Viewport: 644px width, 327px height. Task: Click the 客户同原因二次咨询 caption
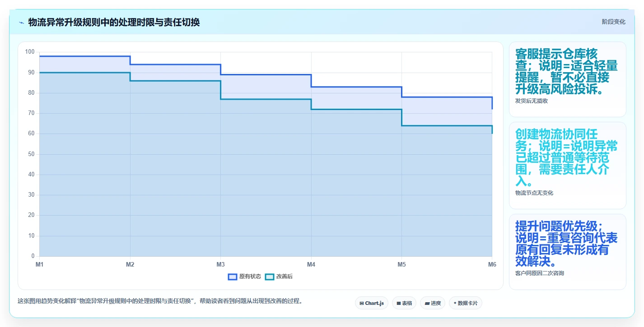(x=540, y=273)
